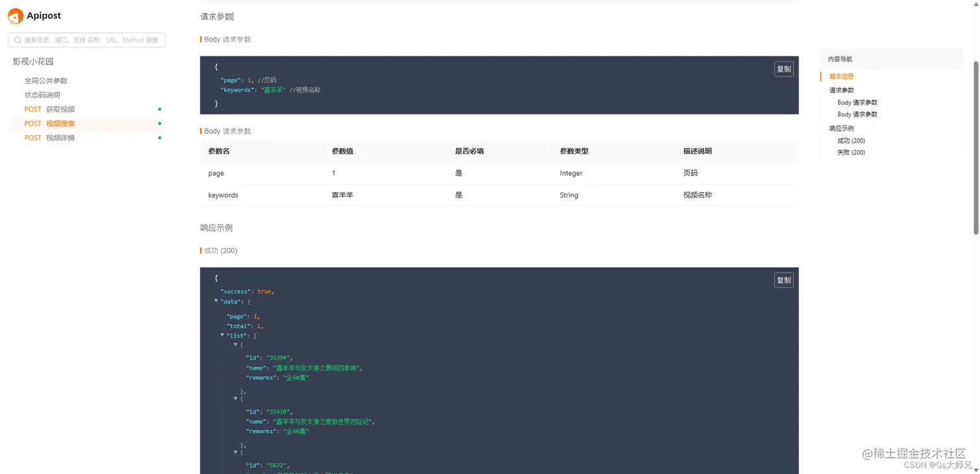Screen dimensions: 980x474
Task: Click the Apipost rocket logo icon
Action: [16, 16]
